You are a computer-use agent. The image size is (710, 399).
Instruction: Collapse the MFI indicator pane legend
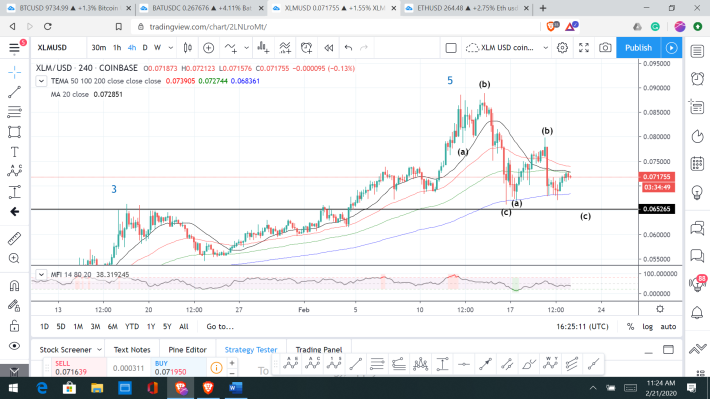(41, 274)
